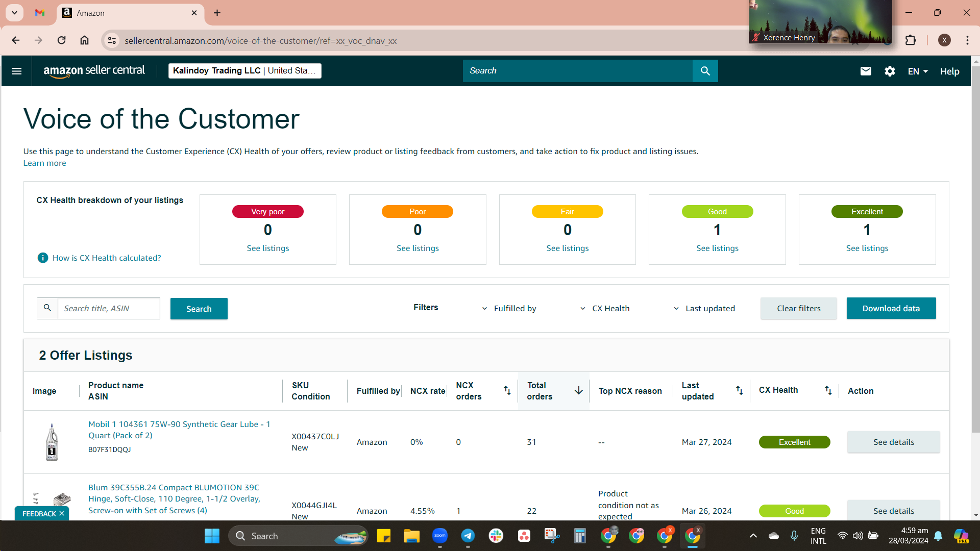The image size is (980, 551).
Task: Open a new browser tab
Action: tap(217, 13)
